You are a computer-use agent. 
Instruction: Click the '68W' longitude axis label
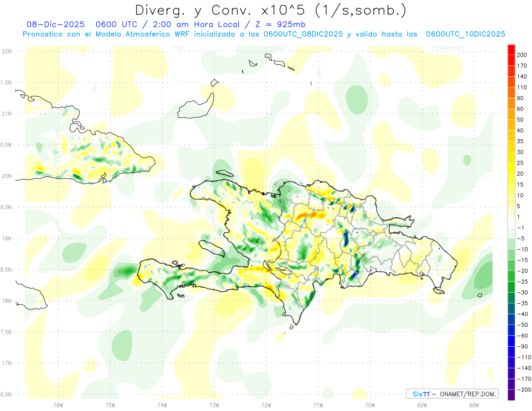pos(473,405)
